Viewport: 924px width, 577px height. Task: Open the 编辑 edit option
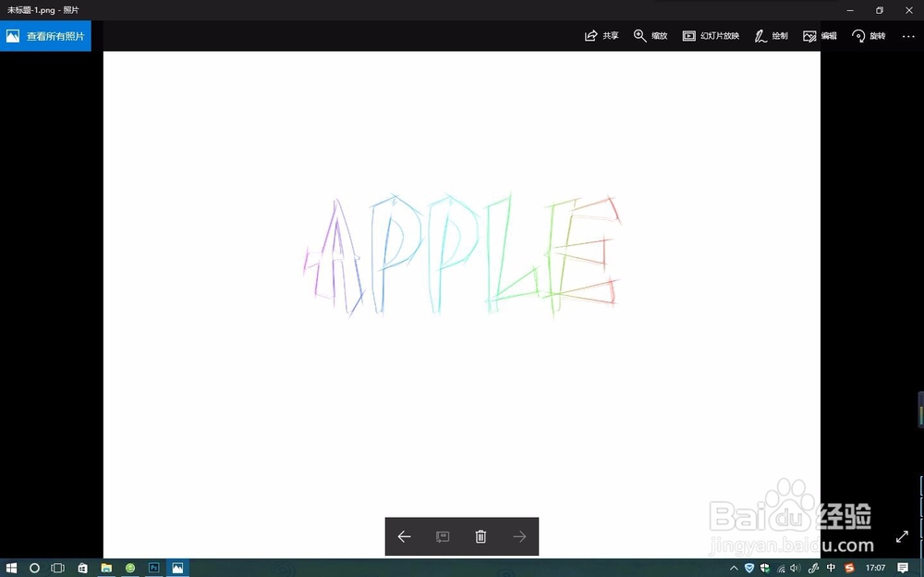820,36
